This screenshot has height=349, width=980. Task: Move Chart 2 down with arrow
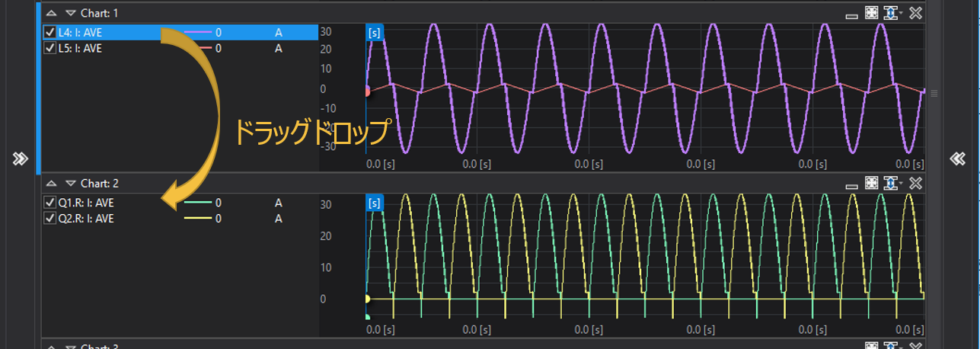point(70,184)
